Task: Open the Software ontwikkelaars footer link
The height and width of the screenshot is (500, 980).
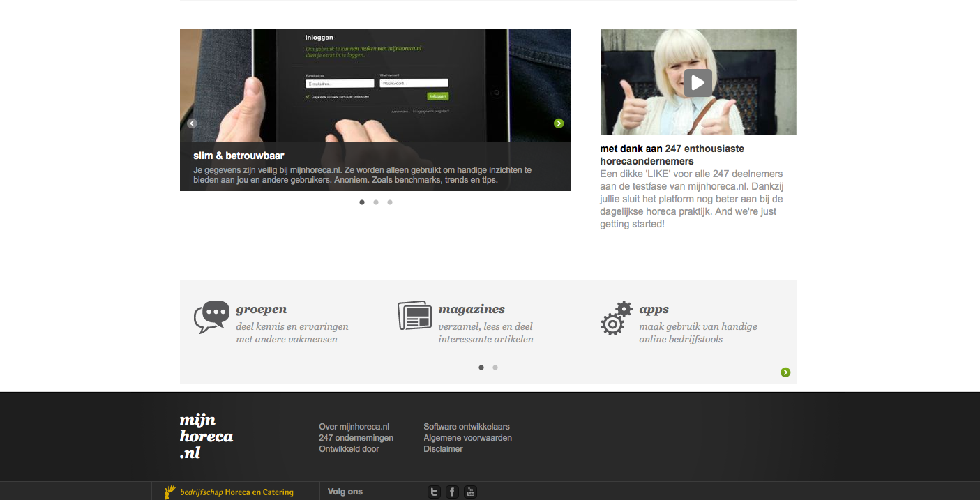Action: (467, 427)
